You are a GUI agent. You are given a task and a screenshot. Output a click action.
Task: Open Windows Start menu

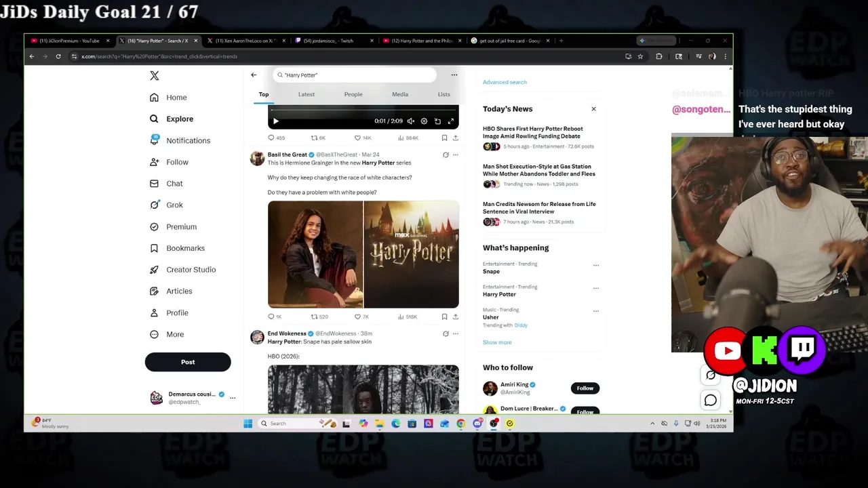pos(248,424)
